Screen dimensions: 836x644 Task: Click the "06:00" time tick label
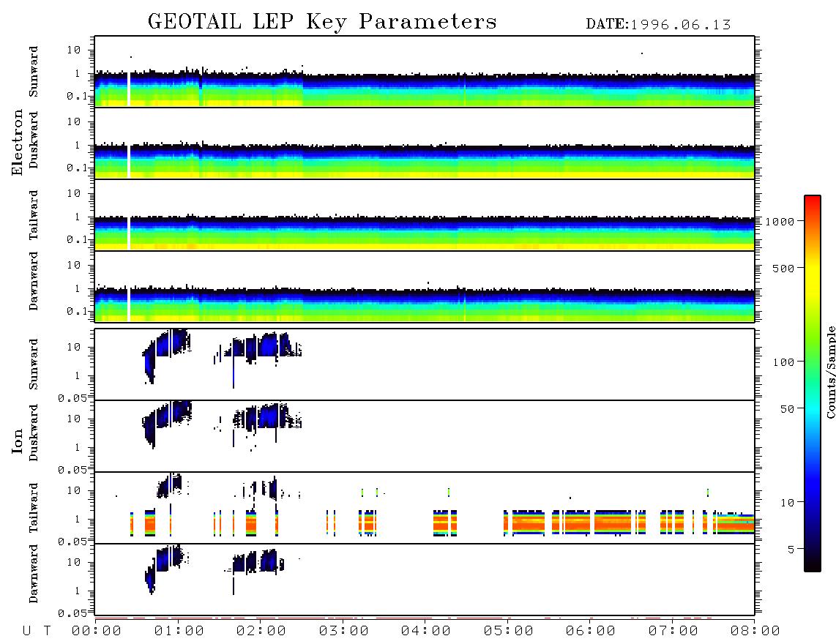coord(591,632)
